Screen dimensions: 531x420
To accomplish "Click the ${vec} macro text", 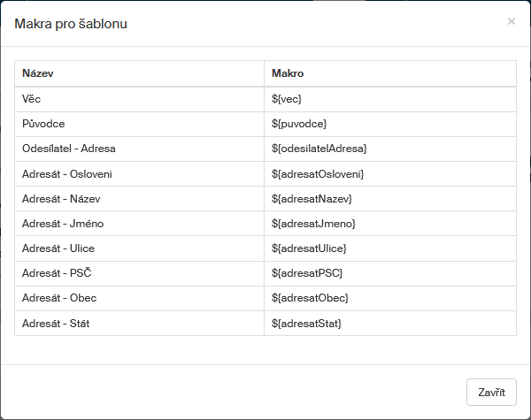I will point(292,99).
